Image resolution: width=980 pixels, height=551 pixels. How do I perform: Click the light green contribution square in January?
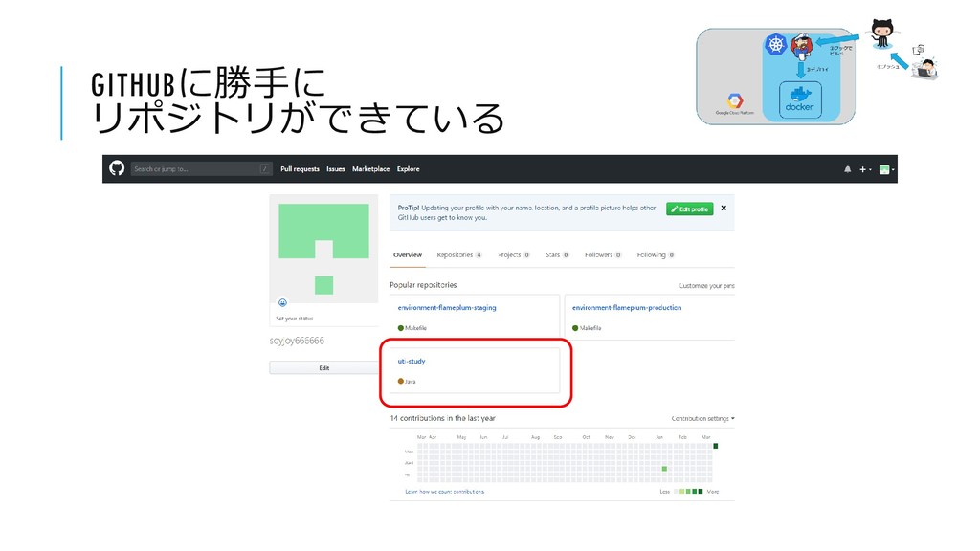pyautogui.click(x=664, y=469)
